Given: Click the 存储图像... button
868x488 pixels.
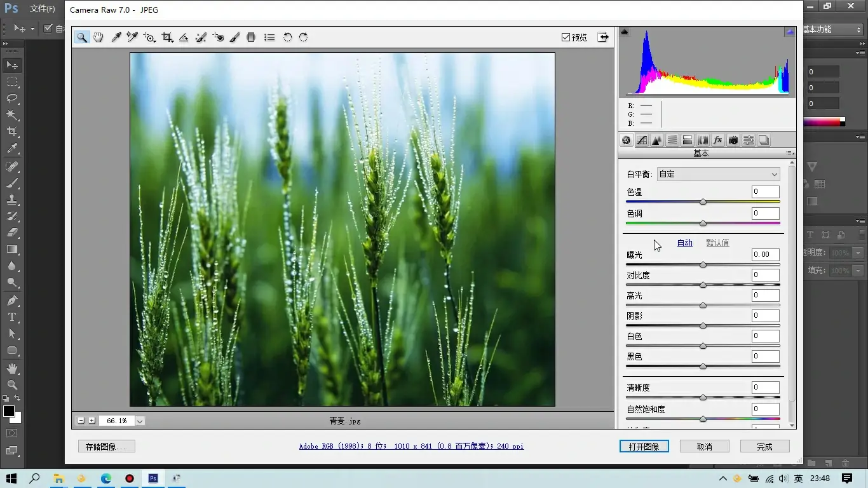Looking at the screenshot, I should point(106,447).
